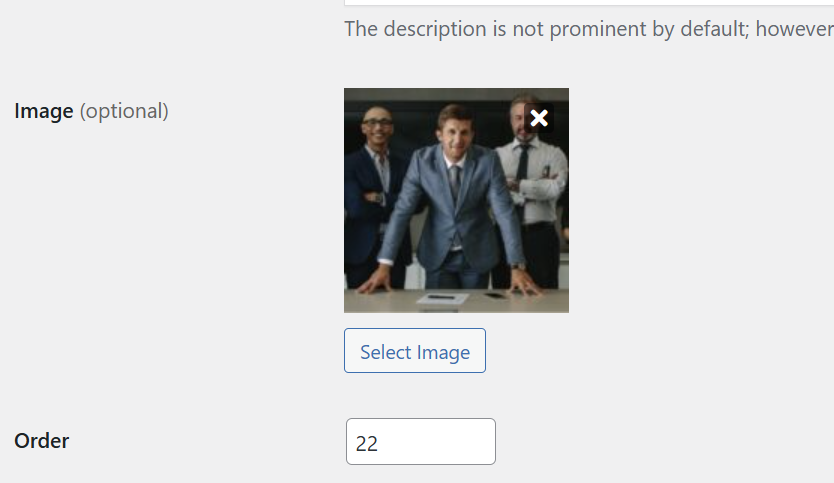Click the smartphone on the table in photo
The height and width of the screenshot is (483, 834).
[x=496, y=295]
